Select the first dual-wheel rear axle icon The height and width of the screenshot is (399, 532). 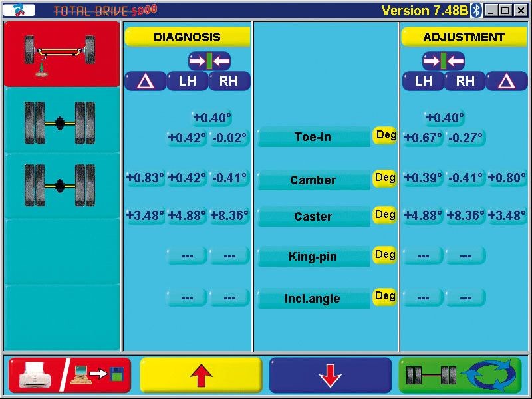pos(61,122)
